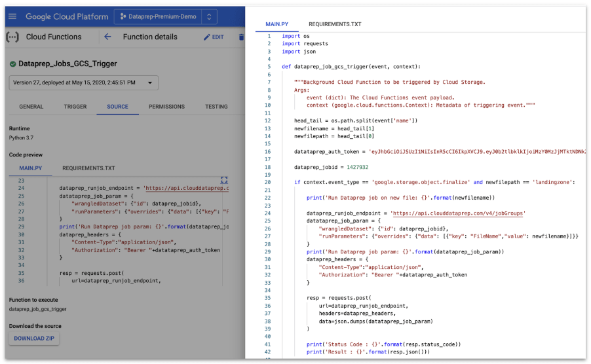Click the Download the source label
The image size is (591, 364).
click(x=35, y=326)
